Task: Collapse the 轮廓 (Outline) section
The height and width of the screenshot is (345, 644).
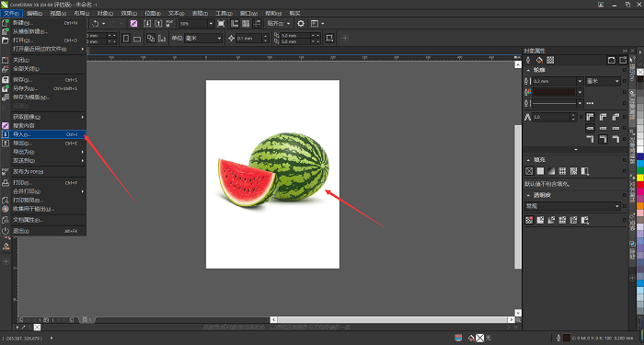Action: (528, 70)
